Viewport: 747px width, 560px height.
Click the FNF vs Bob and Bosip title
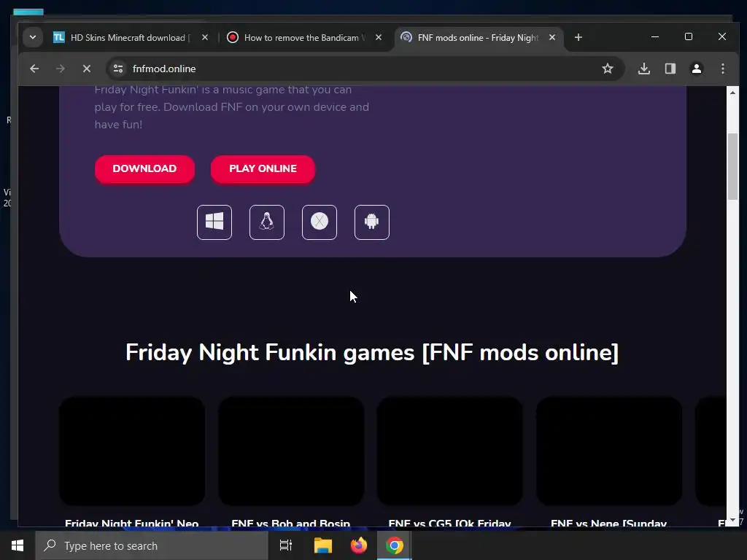point(291,523)
